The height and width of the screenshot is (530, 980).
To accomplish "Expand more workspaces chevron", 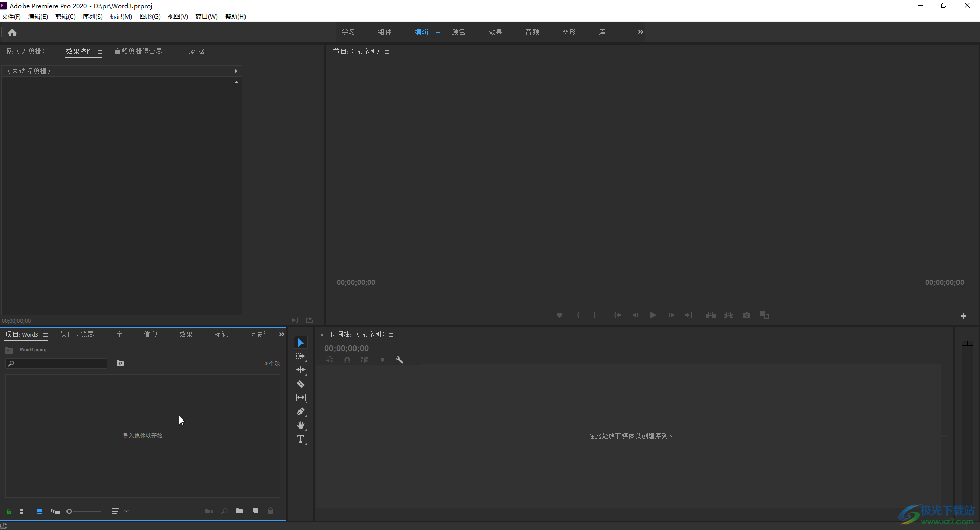I will click(641, 32).
